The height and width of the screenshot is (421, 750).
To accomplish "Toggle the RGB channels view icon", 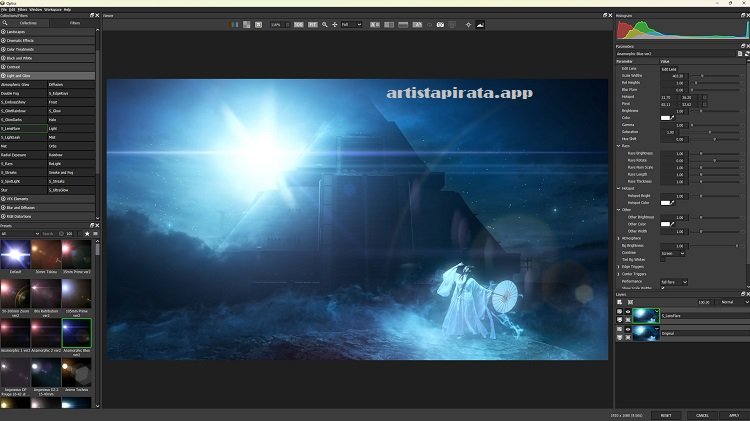I will [x=234, y=24].
